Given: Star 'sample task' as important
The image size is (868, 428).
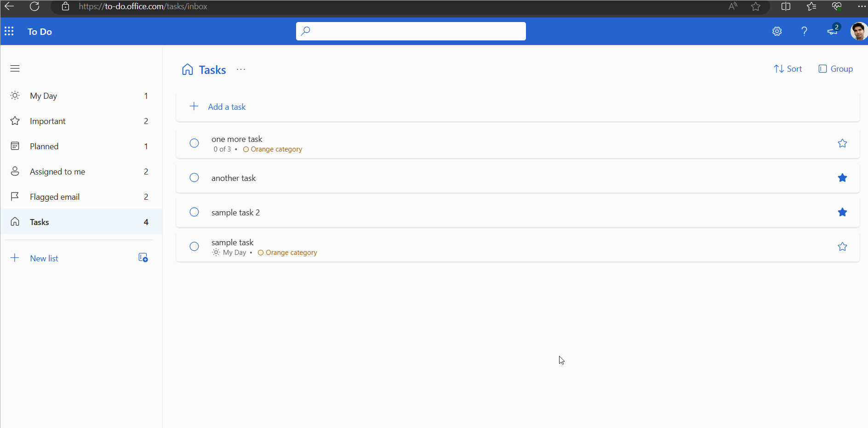Looking at the screenshot, I should click(843, 247).
